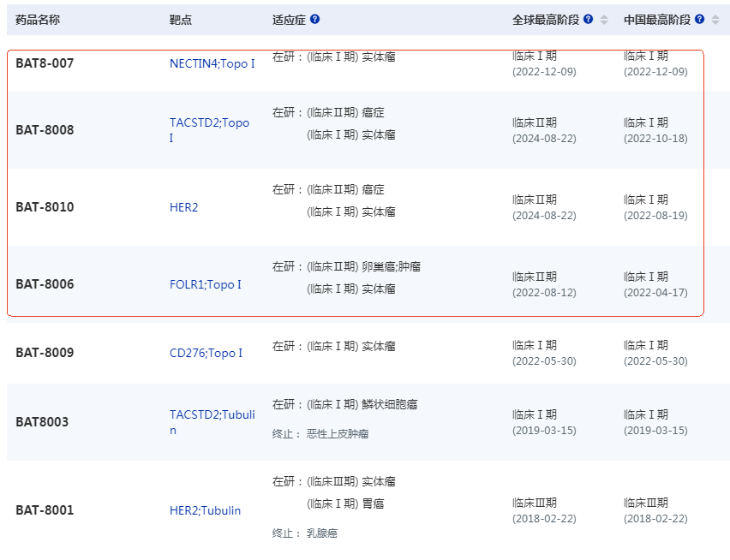This screenshot has height=560, width=730.
Task: Select drug name BAT8003
Action: coord(42,422)
